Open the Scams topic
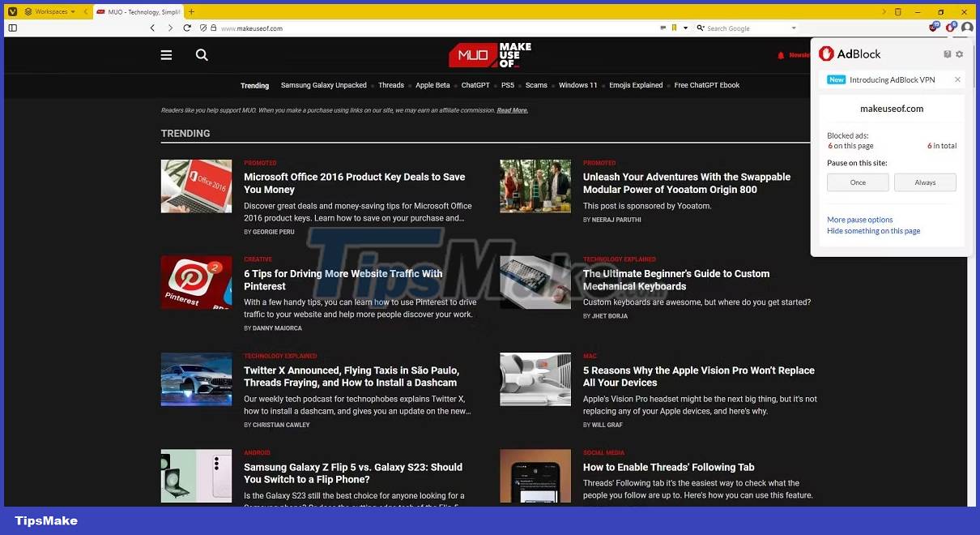The height and width of the screenshot is (535, 980). pos(536,85)
